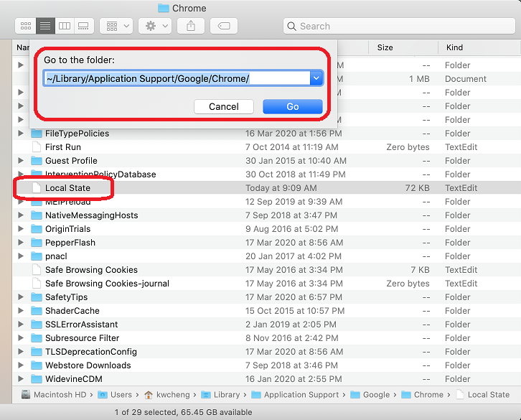Image resolution: width=521 pixels, height=420 pixels.
Task: Click the Edit Tags toolbar button
Action: (224, 26)
